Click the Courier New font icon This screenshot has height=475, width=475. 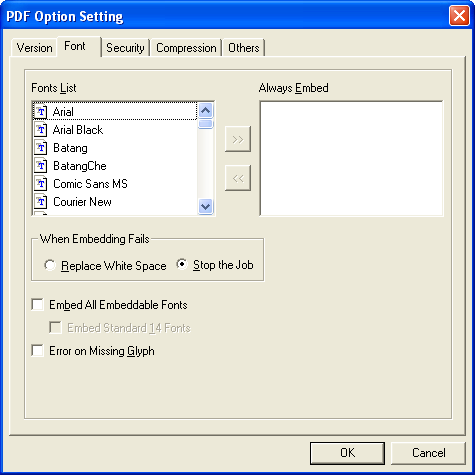[41, 202]
